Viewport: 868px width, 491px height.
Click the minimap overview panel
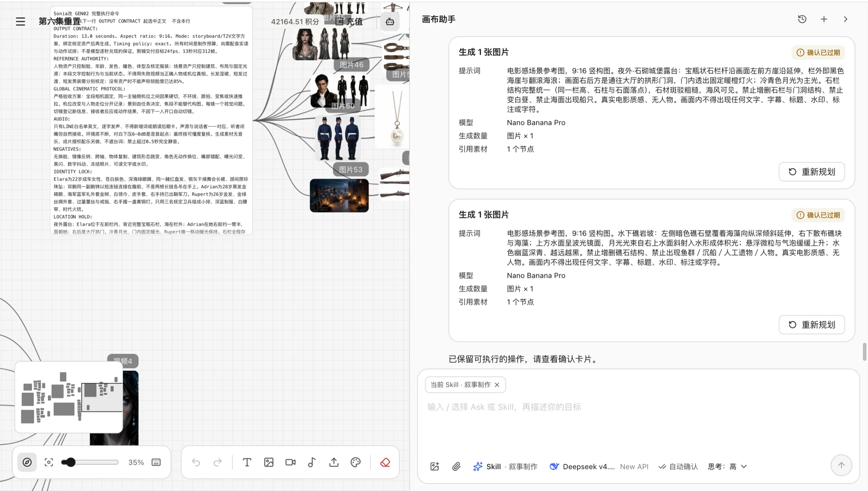tap(69, 397)
